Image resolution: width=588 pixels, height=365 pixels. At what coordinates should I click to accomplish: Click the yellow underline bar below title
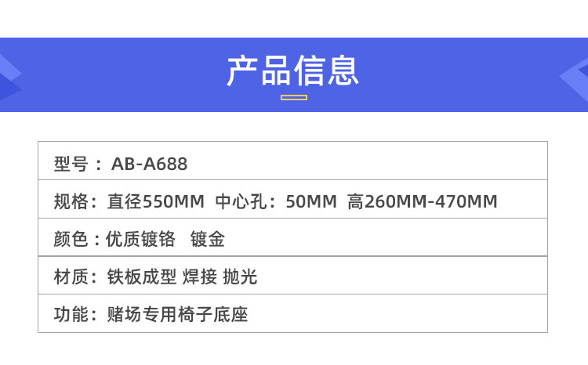click(293, 98)
